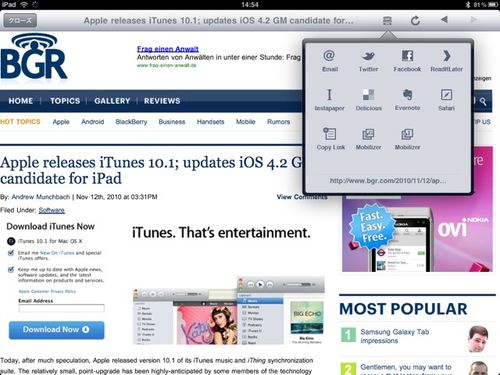Select the Business hot topic
500x375 pixels.
172,122
